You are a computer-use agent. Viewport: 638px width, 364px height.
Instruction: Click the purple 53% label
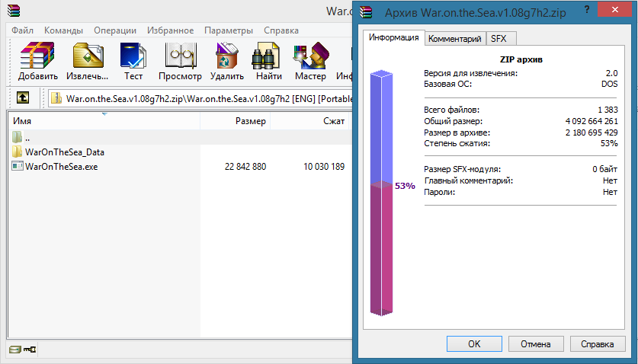(x=405, y=186)
